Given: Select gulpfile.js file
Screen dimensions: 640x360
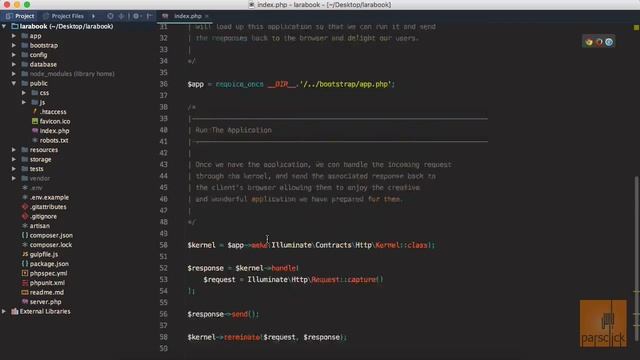Looking at the screenshot, I should point(44,254).
